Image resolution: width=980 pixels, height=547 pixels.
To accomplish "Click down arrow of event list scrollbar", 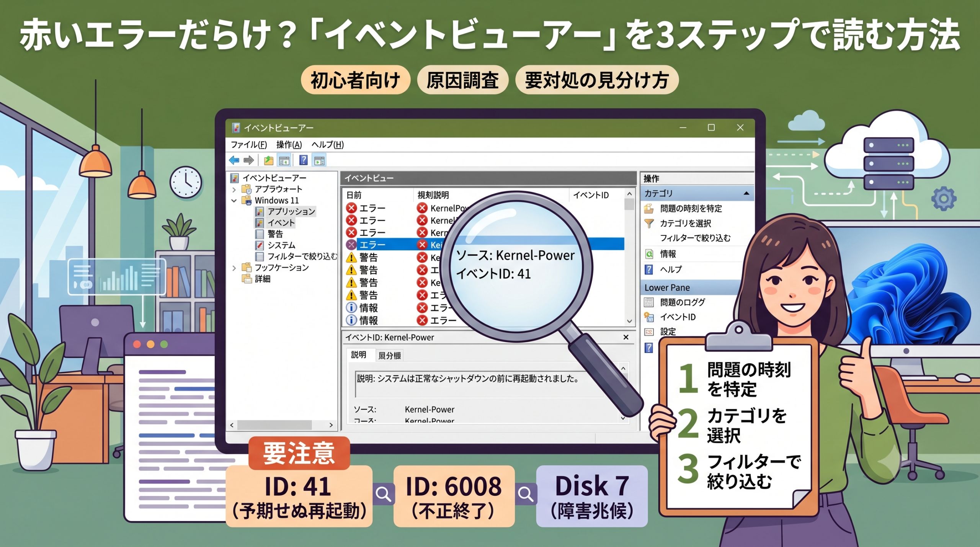I will 629,321.
